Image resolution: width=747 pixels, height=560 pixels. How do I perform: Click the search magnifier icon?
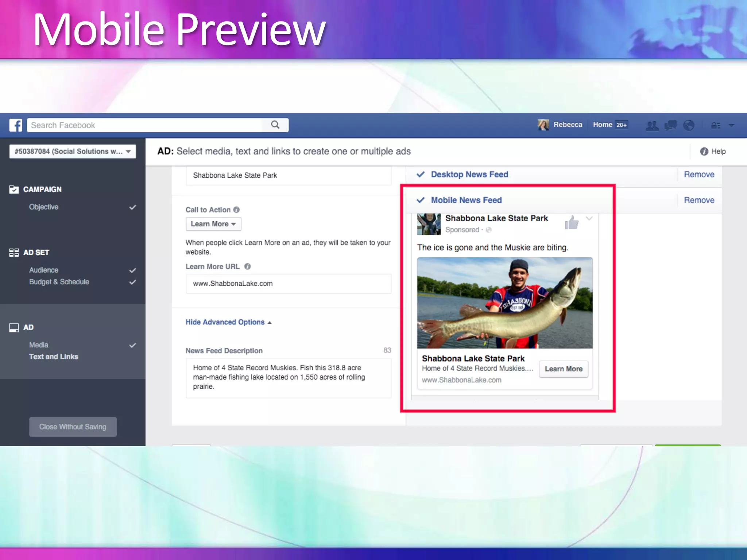pos(275,125)
